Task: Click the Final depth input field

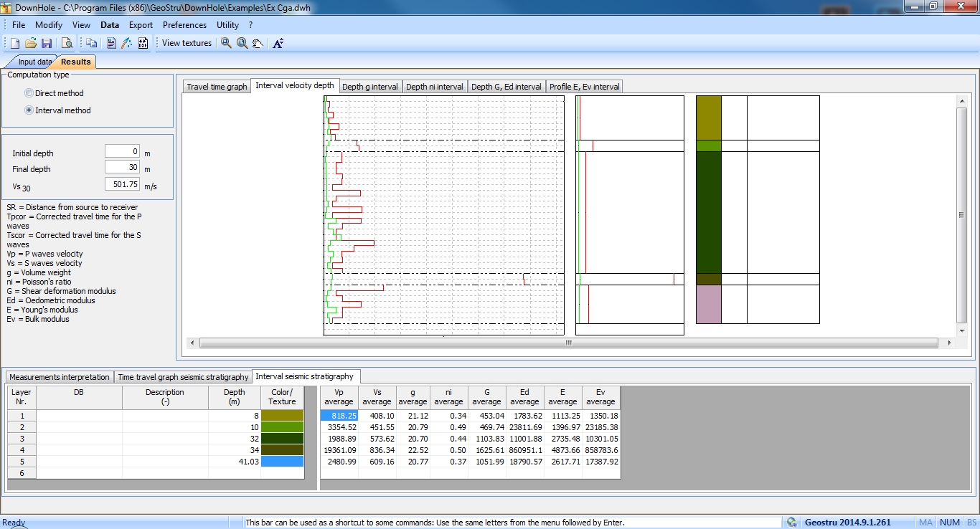Action: click(x=123, y=167)
